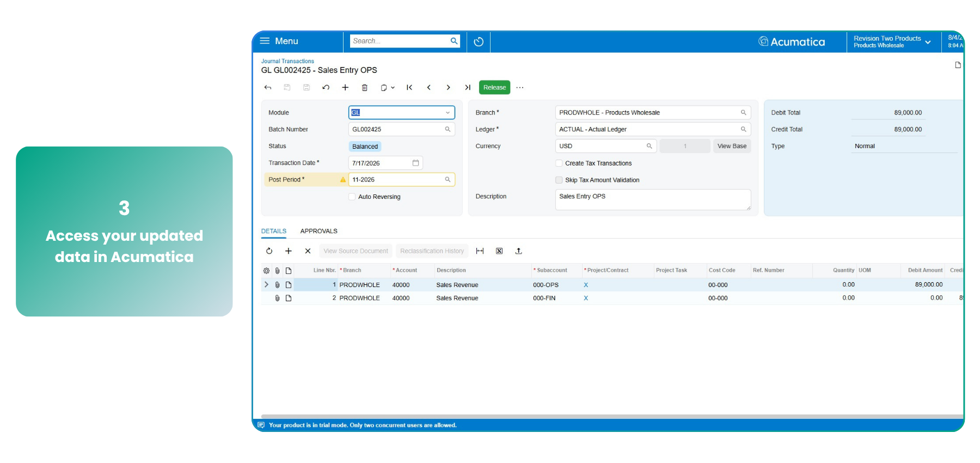Viewport: 980px width, 463px height.
Task: Sort by the Account column header
Action: tap(406, 270)
